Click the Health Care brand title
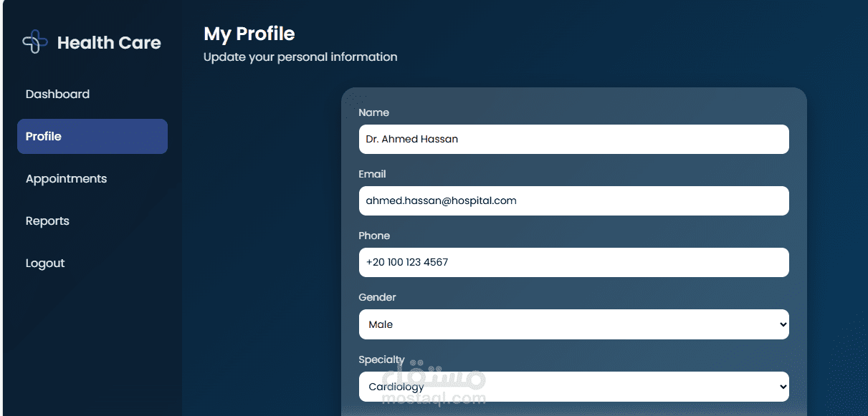Screen dimensions: 868x416 (x=109, y=43)
